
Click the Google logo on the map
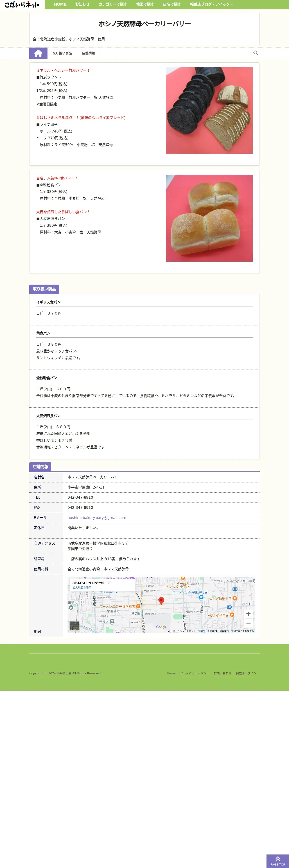(x=161, y=627)
